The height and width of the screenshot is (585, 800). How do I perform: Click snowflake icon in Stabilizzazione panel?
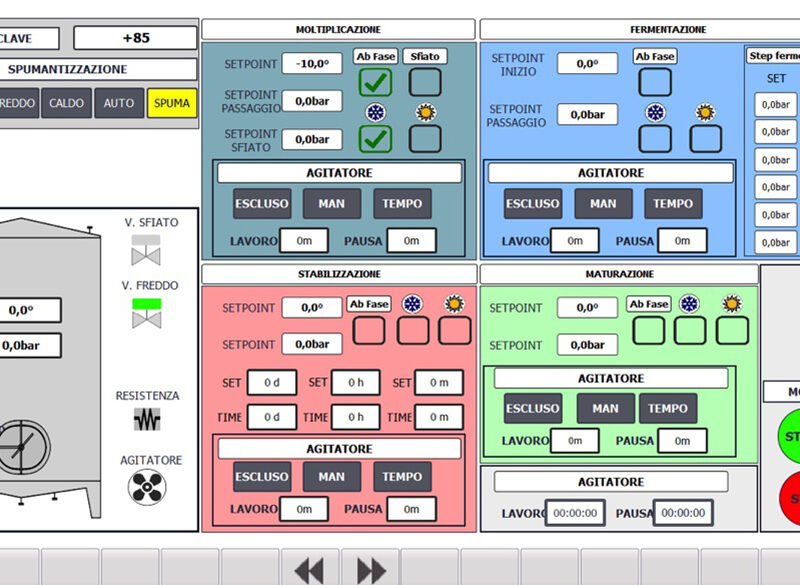coord(412,304)
